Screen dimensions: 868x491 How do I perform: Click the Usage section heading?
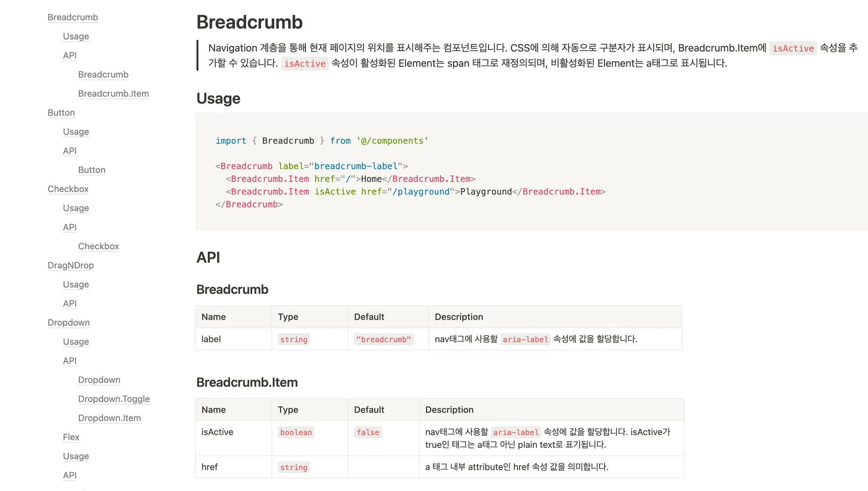(x=218, y=98)
